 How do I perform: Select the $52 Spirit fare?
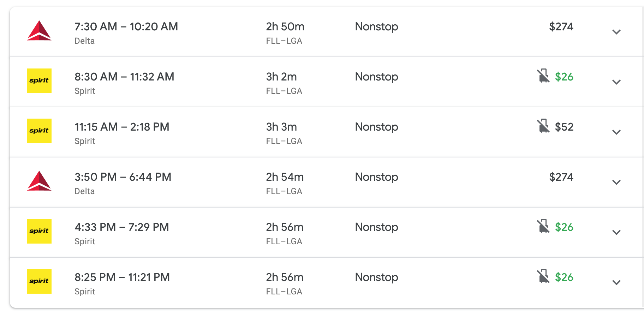coord(564,127)
